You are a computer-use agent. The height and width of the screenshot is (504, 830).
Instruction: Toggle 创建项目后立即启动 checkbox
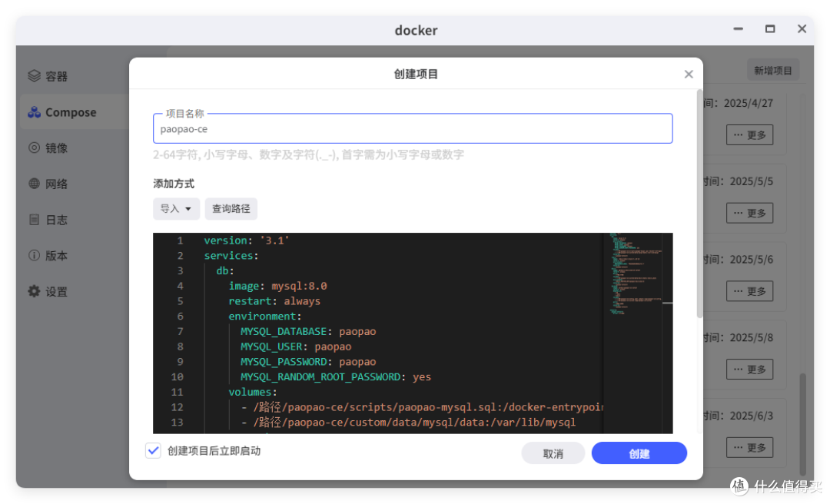click(154, 450)
